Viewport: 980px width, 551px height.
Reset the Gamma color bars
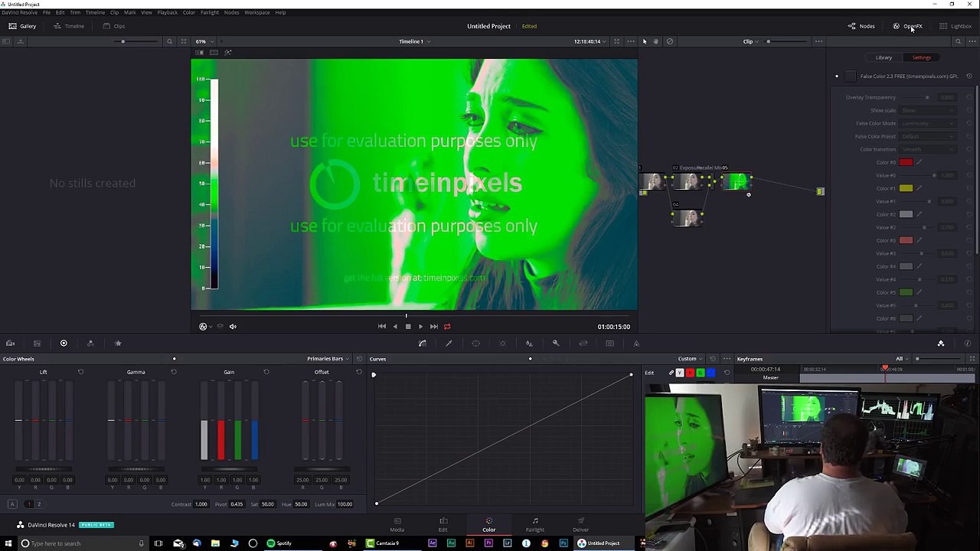click(x=173, y=372)
